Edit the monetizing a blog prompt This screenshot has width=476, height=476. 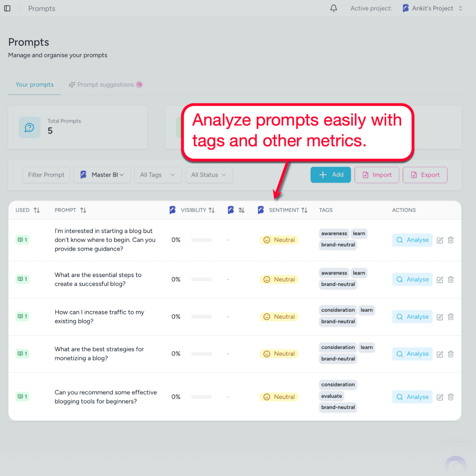point(440,354)
